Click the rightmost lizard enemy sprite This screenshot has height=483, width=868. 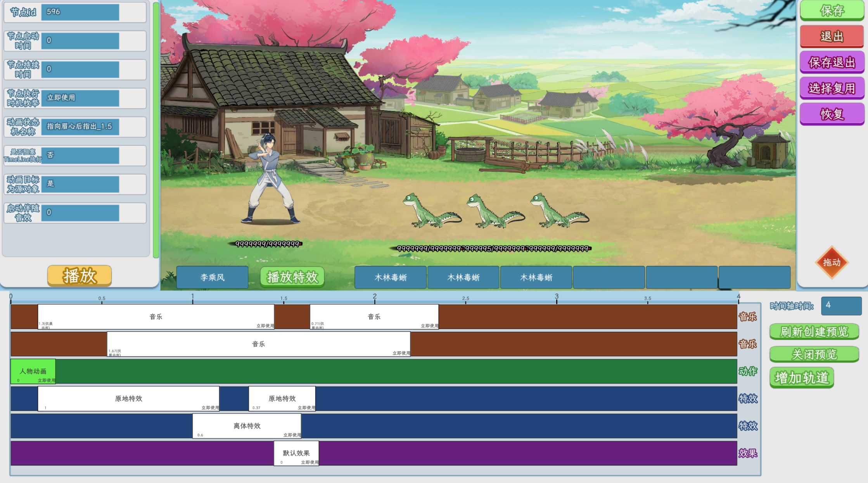pos(559,210)
